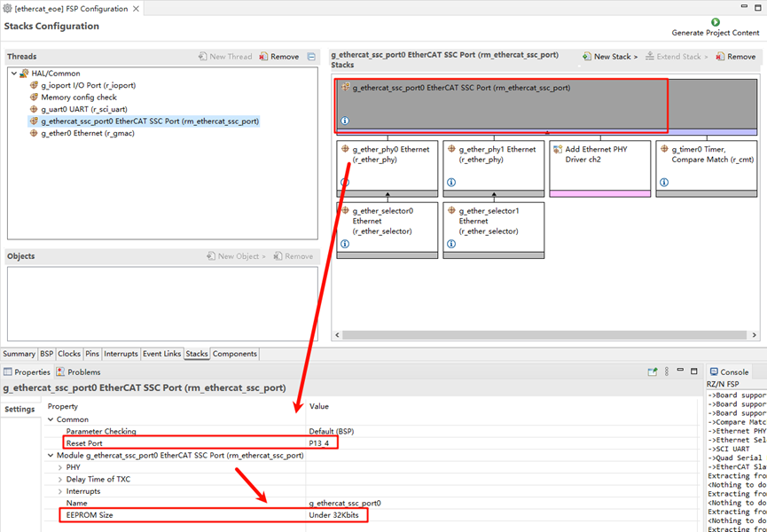Click the Name value g_ethercat_ssc_port0
767x532 pixels.
[x=345, y=503]
